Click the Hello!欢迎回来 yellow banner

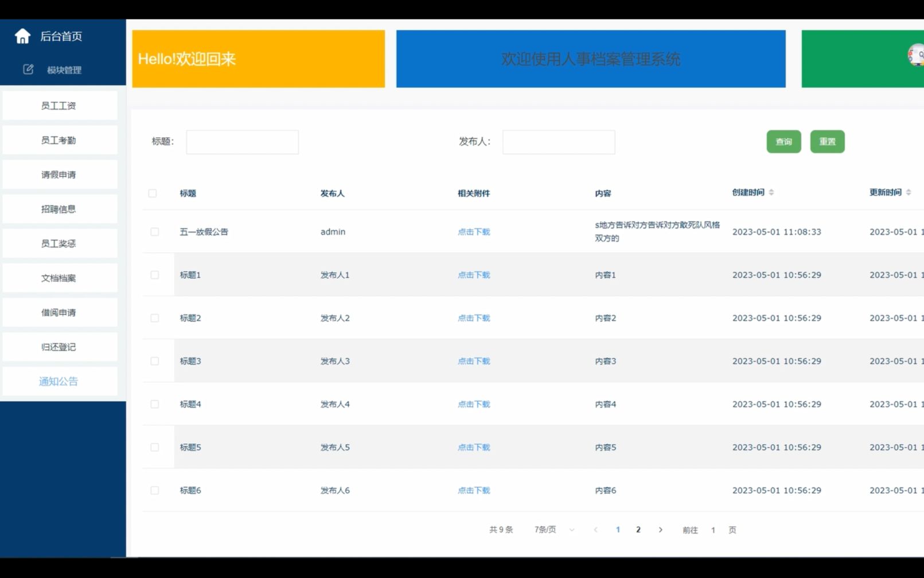point(258,59)
